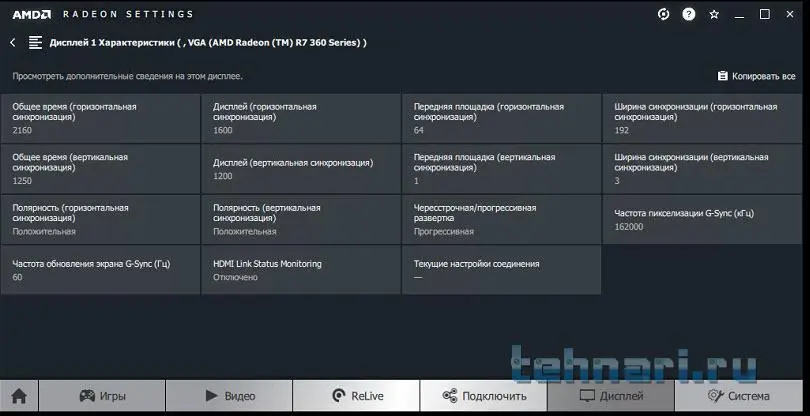Select Передняя площадка (горизонтальная синхронизация) tile
This screenshot has width=810, height=416.
[501, 118]
